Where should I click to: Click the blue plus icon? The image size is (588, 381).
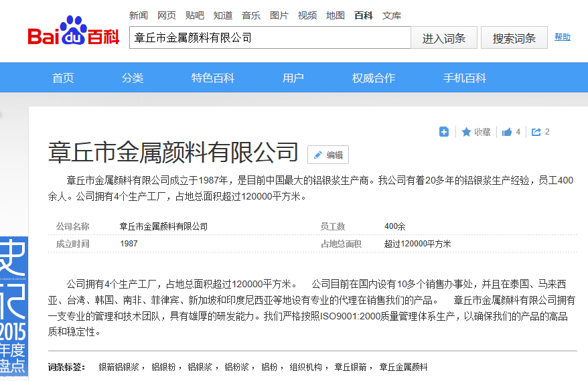coord(443,132)
